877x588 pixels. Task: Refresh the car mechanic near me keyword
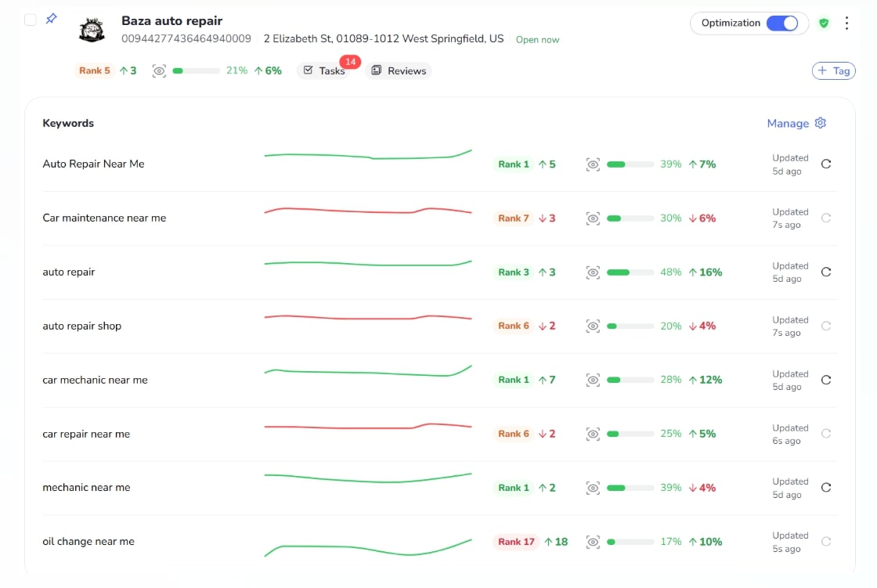825,380
